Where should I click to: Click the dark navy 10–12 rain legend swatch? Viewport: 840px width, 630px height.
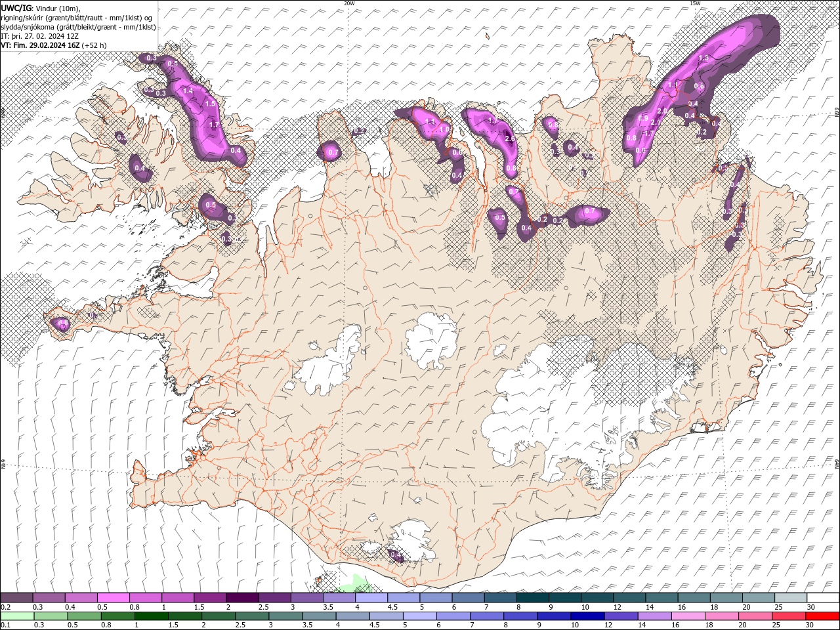click(x=587, y=616)
